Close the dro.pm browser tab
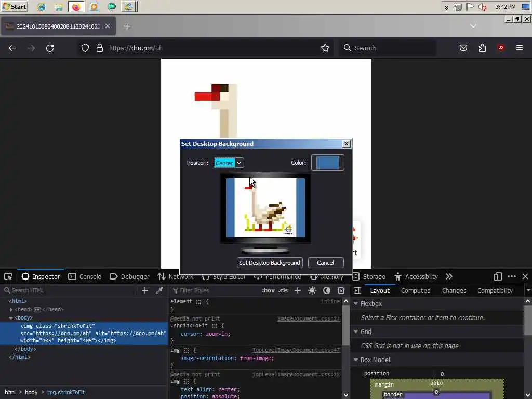The image size is (532, 399). pyautogui.click(x=107, y=26)
